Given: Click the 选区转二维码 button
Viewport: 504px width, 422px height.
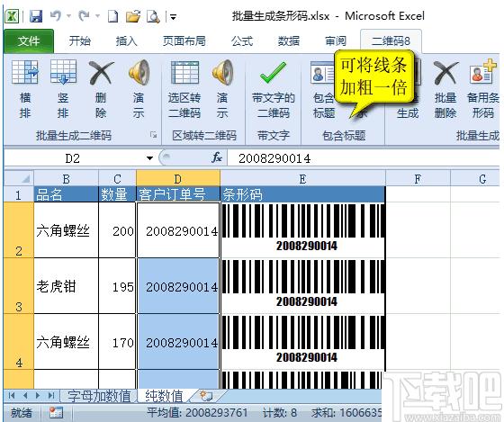Looking at the screenshot, I should click(x=184, y=89).
